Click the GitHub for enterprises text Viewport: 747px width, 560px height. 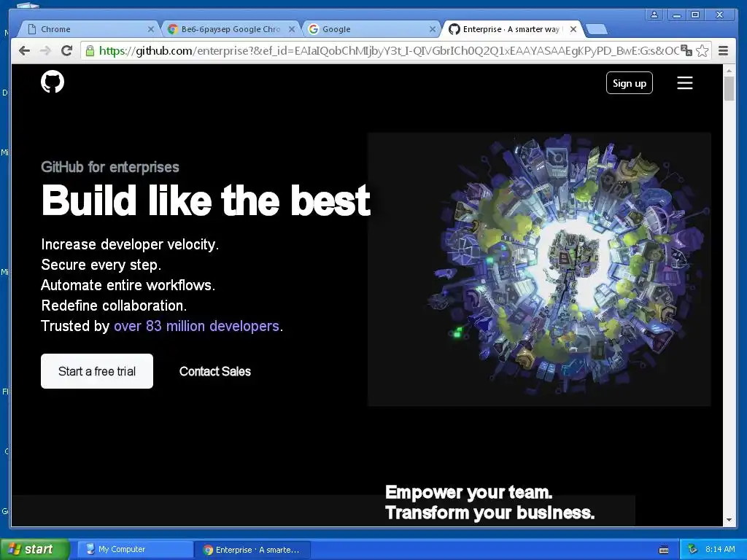coord(110,167)
